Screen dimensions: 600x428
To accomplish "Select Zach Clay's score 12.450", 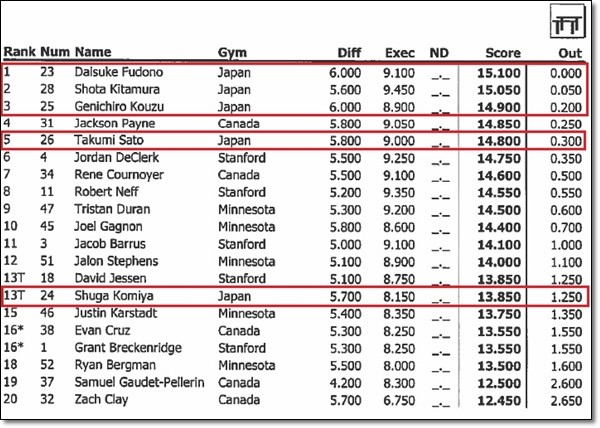I will click(499, 400).
